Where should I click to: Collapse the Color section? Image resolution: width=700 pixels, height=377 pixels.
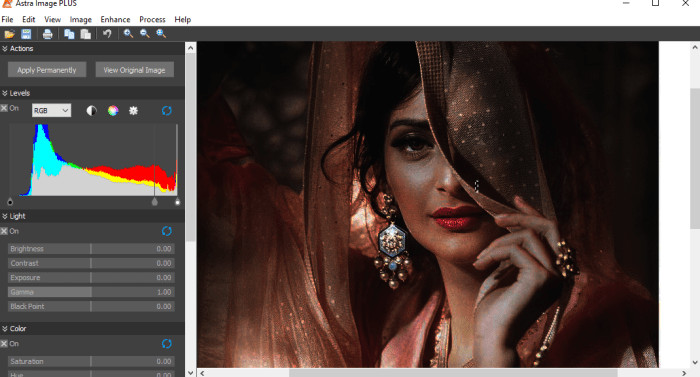point(5,329)
